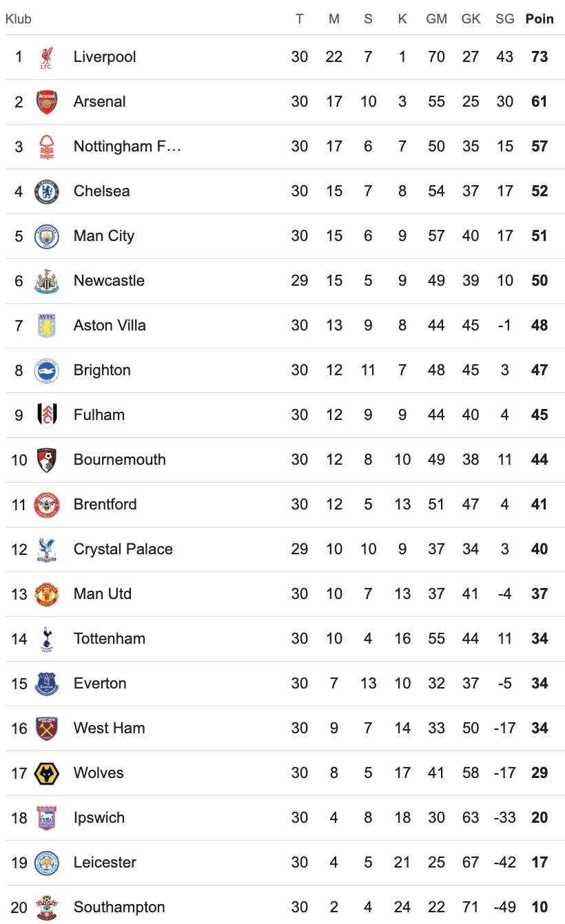Click the Arsenal club crest icon
The image size is (565, 924).
tap(47, 102)
